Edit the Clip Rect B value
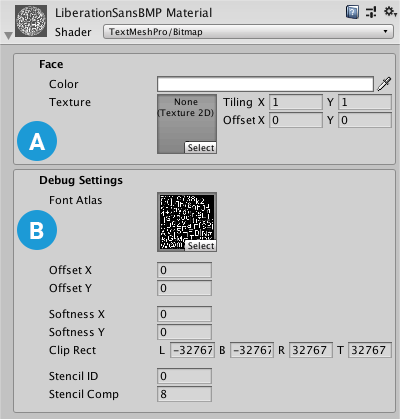The height and width of the screenshot is (419, 400). pos(252,350)
